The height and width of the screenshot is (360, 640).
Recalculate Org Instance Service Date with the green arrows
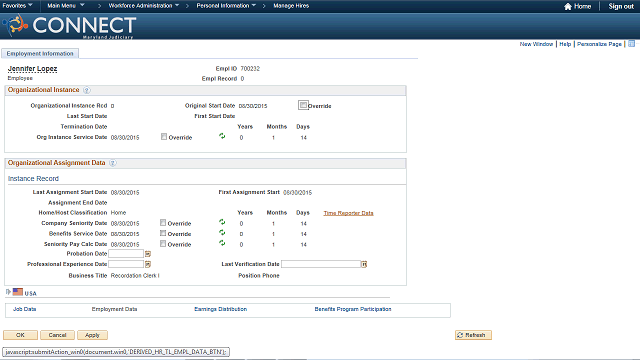coord(222,136)
